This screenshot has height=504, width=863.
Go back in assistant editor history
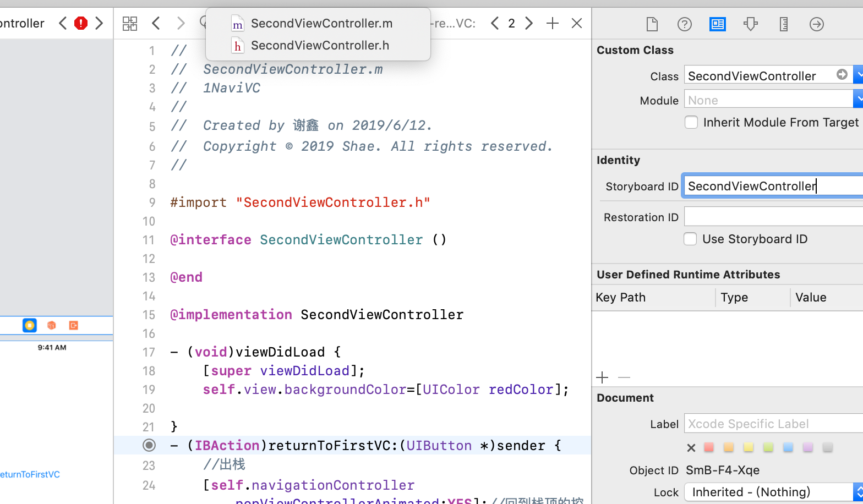pyautogui.click(x=156, y=23)
